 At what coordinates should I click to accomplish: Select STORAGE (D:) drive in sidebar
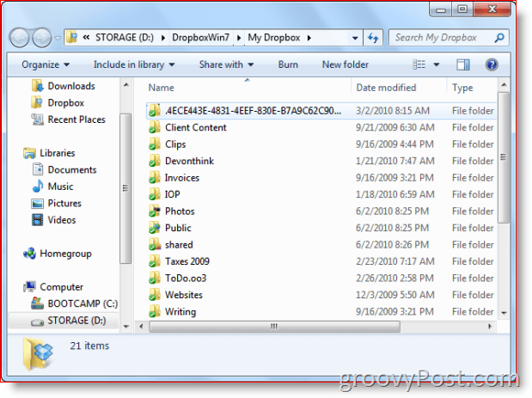coord(76,321)
